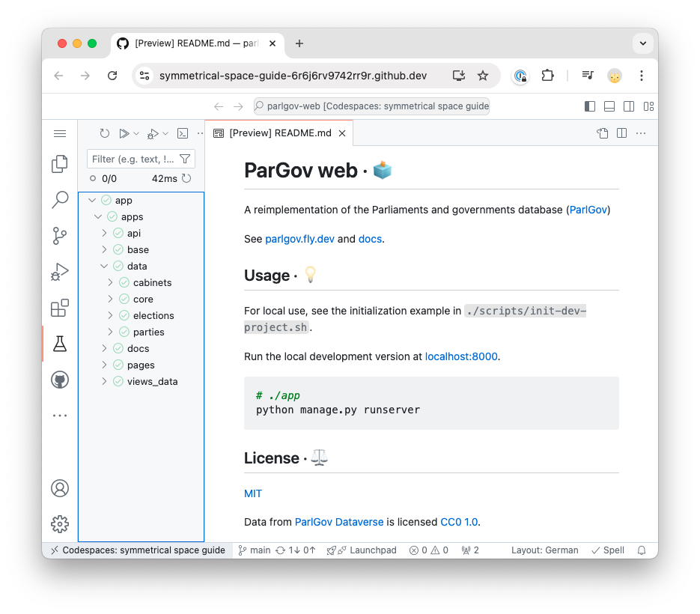Image resolution: width=700 pixels, height=614 pixels.
Task: Open editor More Actions menu
Action: click(641, 133)
